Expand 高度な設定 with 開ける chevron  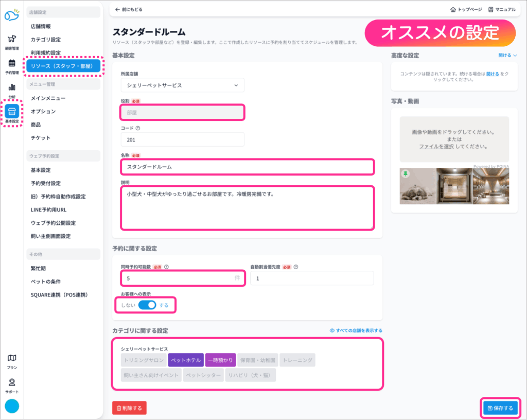tap(507, 55)
